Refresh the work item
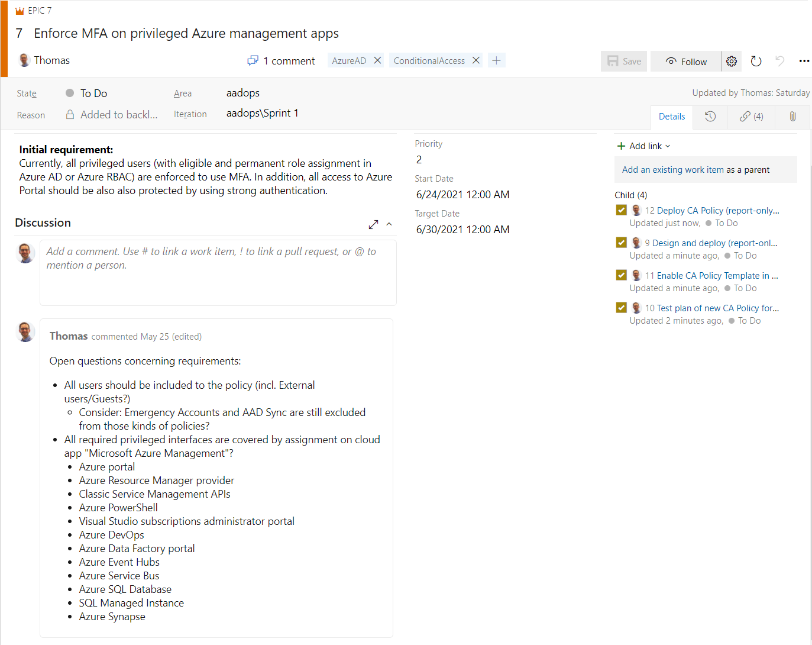 [756, 62]
